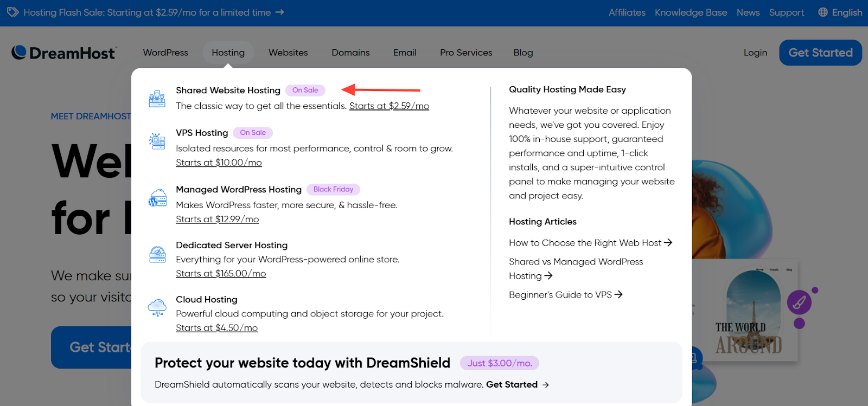Click Starts at $10.00/mo link

point(219,163)
